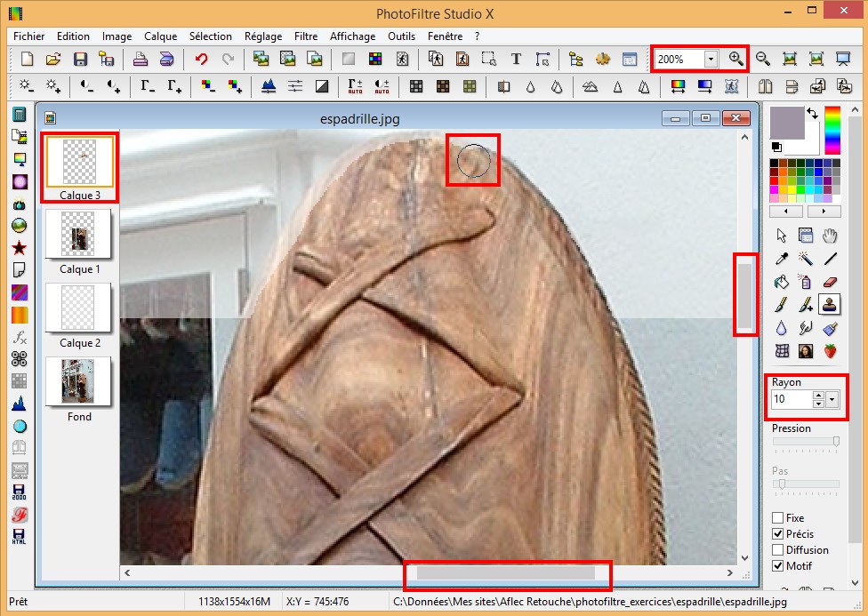Select the Spray can tool

click(x=806, y=282)
